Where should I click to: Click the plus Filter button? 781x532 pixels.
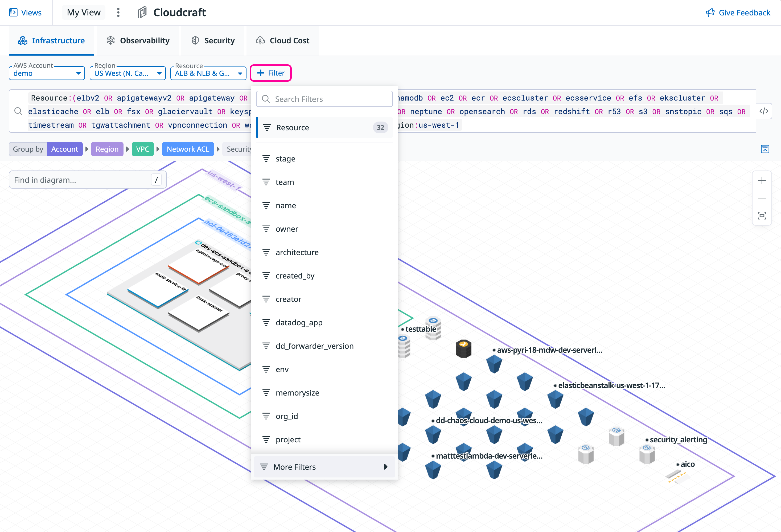[x=270, y=73]
